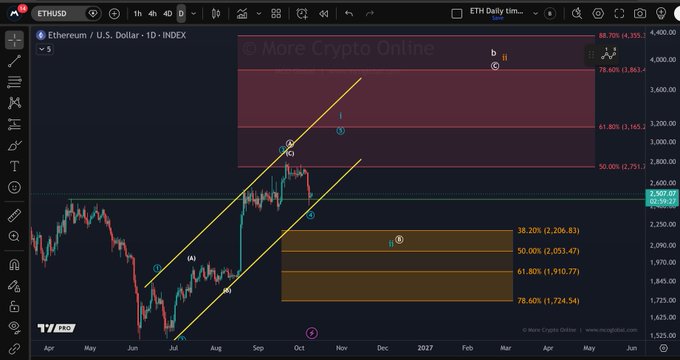Toggle magnet mode on sidebar
The width and height of the screenshot is (680, 360).
pos(14,264)
